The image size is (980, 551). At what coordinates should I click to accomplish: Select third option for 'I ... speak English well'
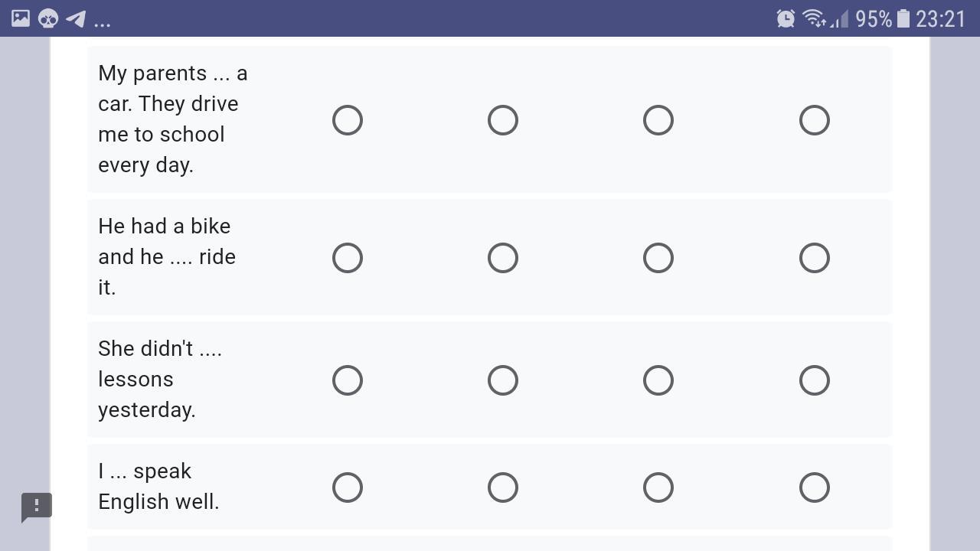(658, 487)
